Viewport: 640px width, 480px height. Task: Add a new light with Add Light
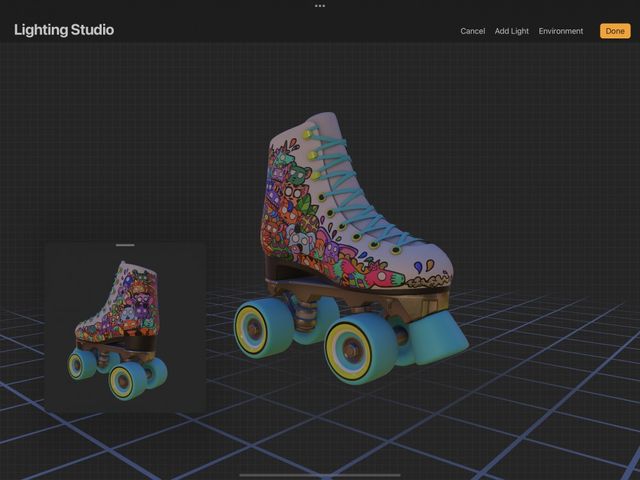(x=511, y=31)
